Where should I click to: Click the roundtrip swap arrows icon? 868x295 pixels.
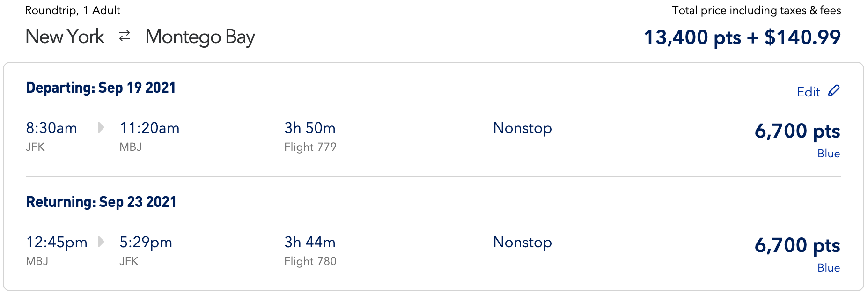(x=125, y=36)
